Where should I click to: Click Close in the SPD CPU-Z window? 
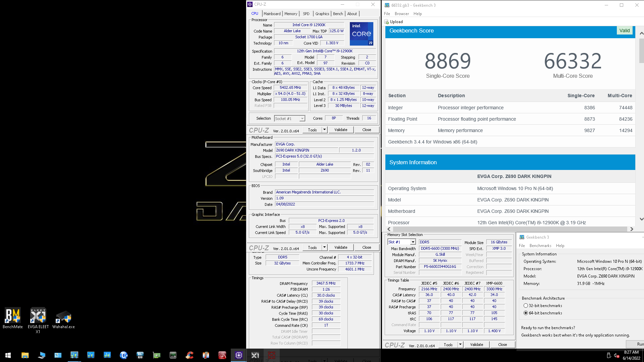point(502,345)
